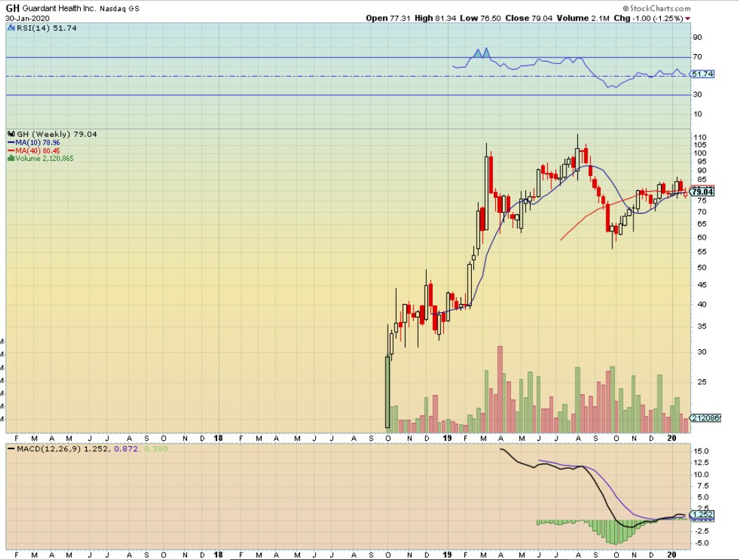Click the 19 year label under price panel
Screen dimensions: 739x560
tap(447, 438)
